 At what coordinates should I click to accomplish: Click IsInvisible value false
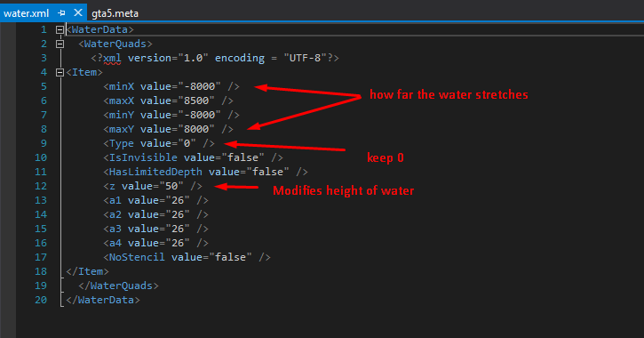[193, 157]
